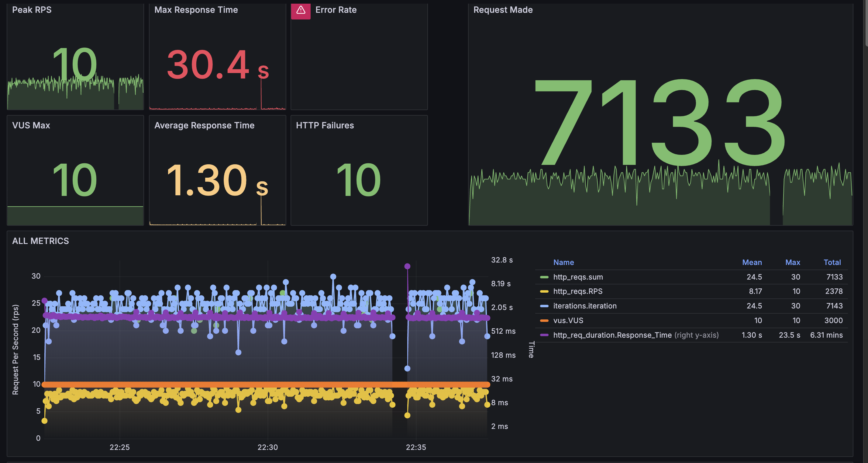Viewport: 868px width, 463px height.
Task: Click the Request Made panel title
Action: [503, 10]
